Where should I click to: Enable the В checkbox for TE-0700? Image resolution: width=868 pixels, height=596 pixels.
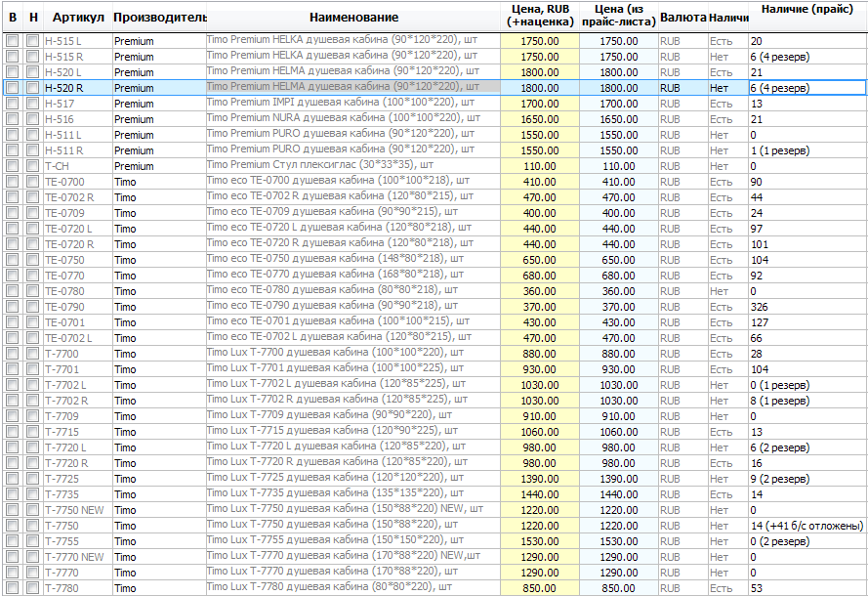12,182
